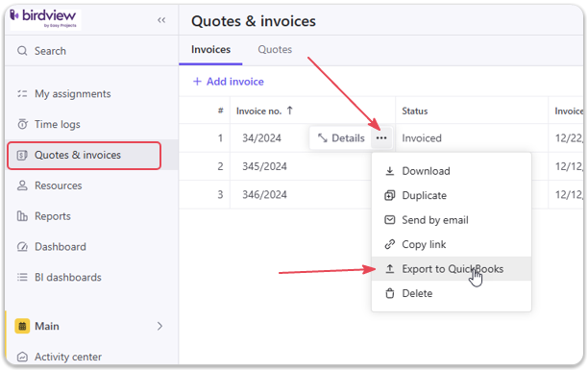Click the expand arrows icon beside Details
The height and width of the screenshot is (371, 588).
[322, 138]
